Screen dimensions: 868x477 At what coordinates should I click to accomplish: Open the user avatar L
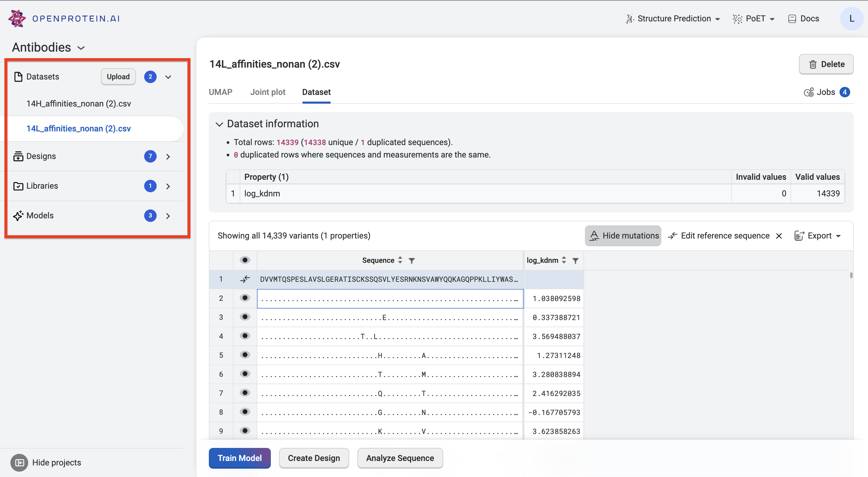[x=851, y=18]
